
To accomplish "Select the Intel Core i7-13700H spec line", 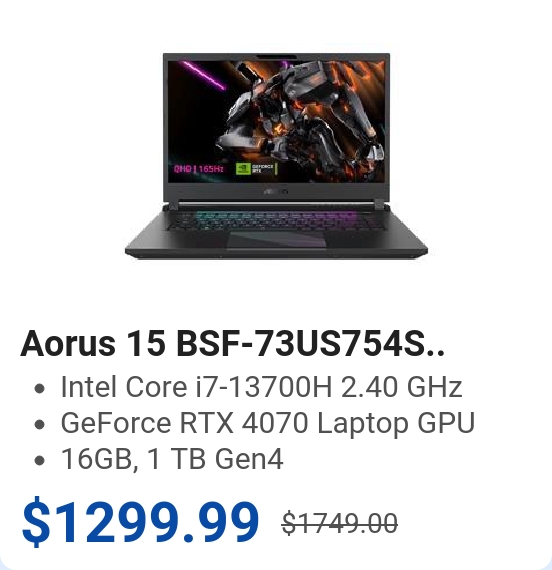I will (261, 387).
